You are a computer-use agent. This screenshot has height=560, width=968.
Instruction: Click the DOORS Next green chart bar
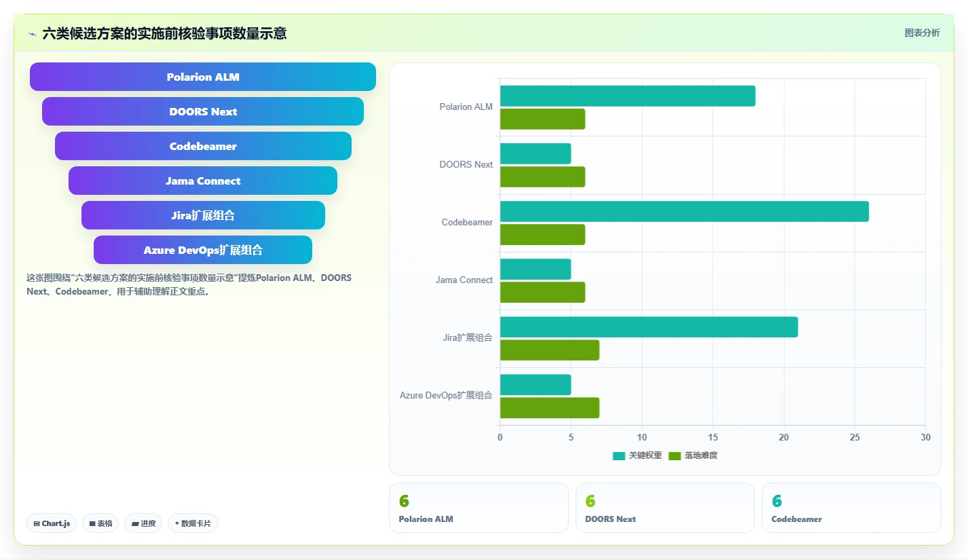coord(542,176)
